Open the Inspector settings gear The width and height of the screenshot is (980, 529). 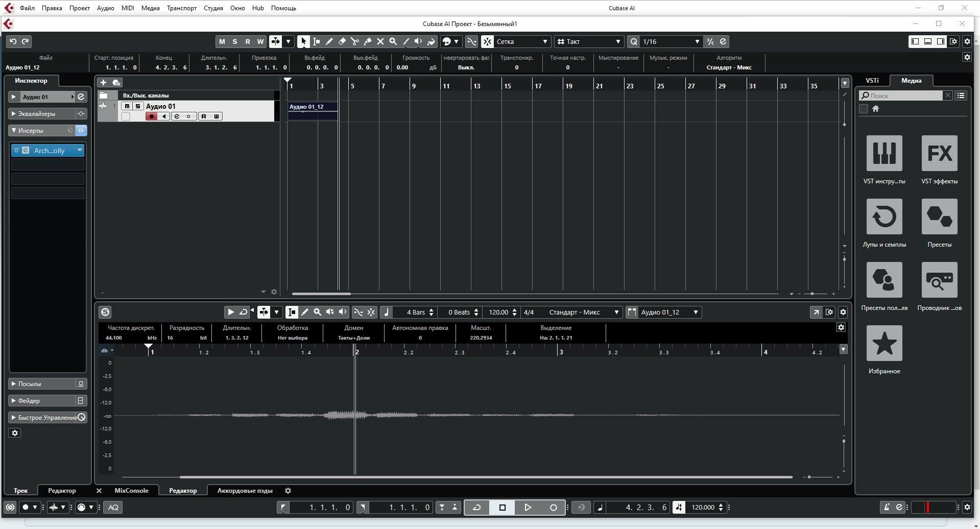click(x=15, y=433)
